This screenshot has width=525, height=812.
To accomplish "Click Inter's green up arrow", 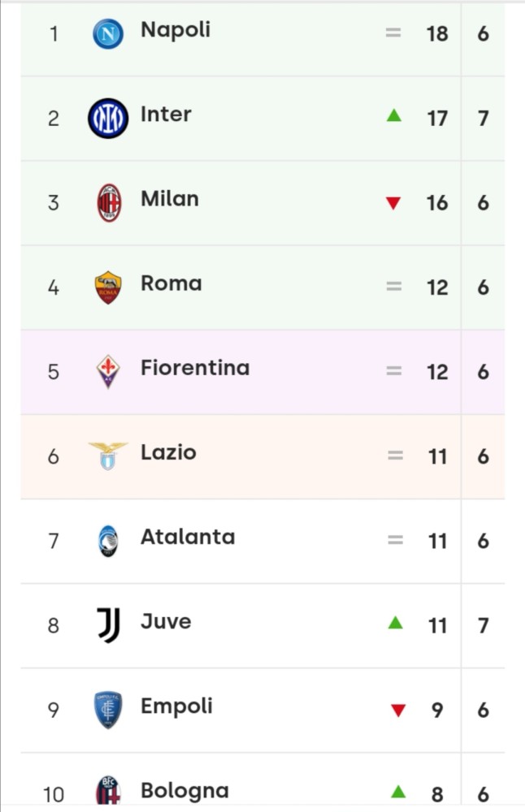I will pos(394,115).
